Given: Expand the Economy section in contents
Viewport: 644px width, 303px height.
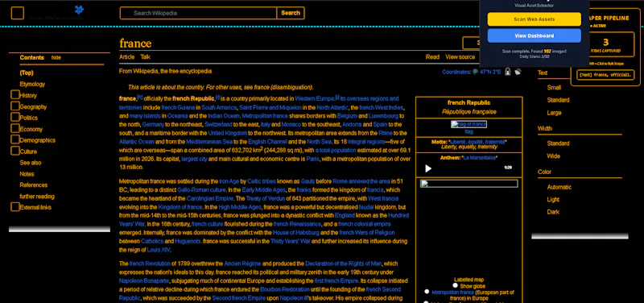Looking at the screenshot, I should click(x=15, y=128).
